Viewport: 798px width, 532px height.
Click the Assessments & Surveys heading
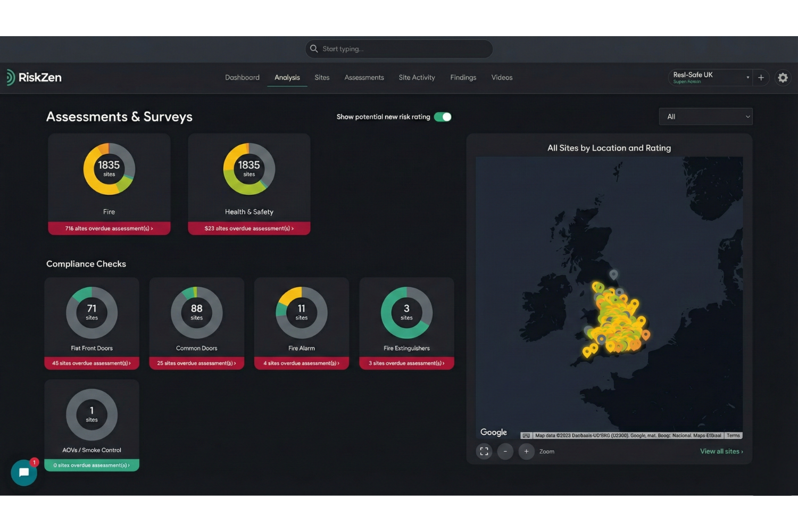pyautogui.click(x=119, y=117)
